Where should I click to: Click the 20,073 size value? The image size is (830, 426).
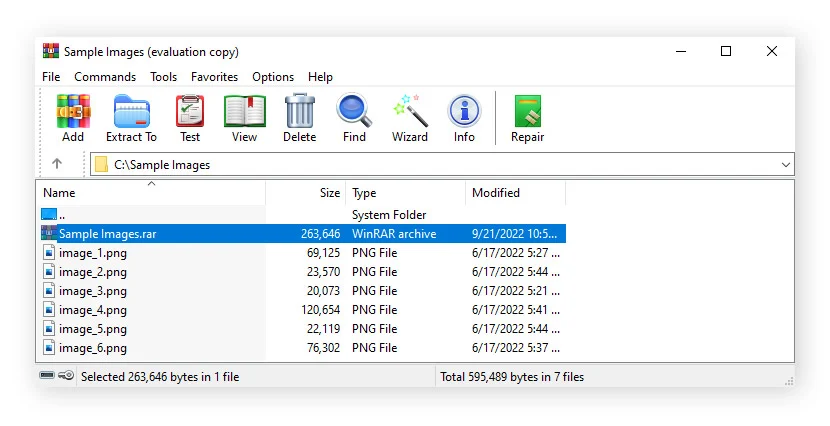323,291
